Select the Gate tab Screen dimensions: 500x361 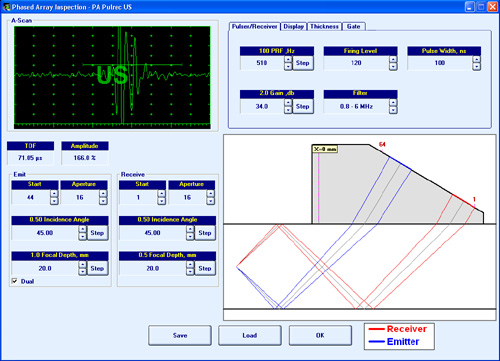[354, 27]
